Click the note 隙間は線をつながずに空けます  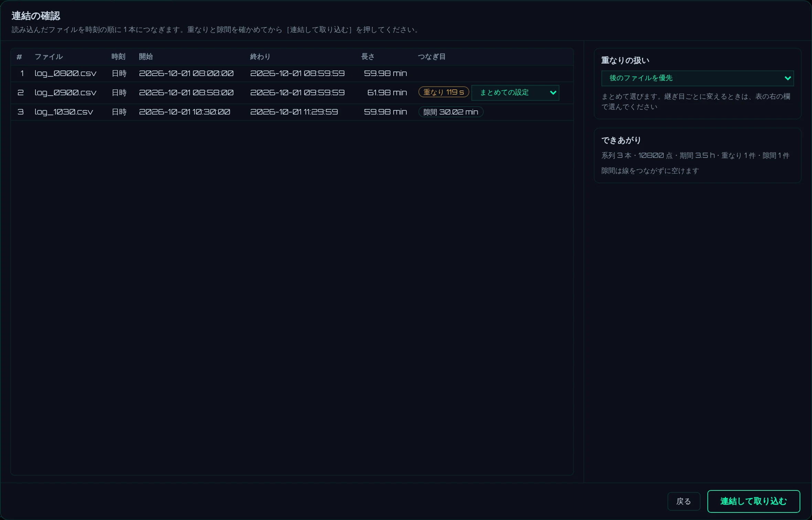[650, 171]
